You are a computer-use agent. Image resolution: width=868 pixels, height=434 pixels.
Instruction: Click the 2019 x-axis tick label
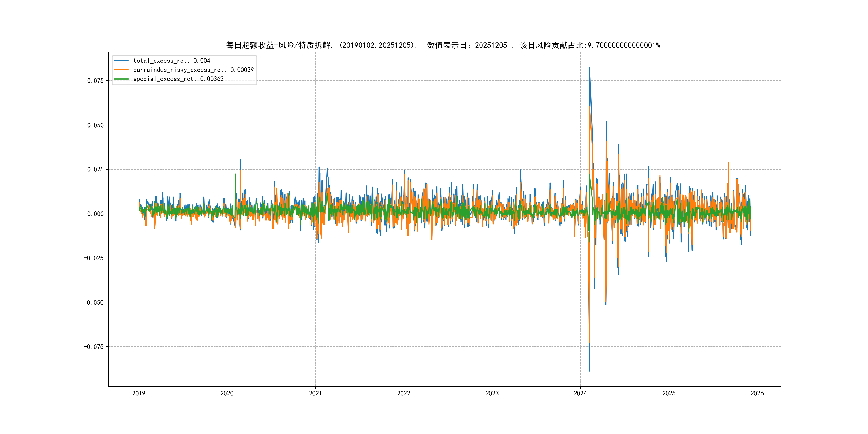[x=139, y=393]
